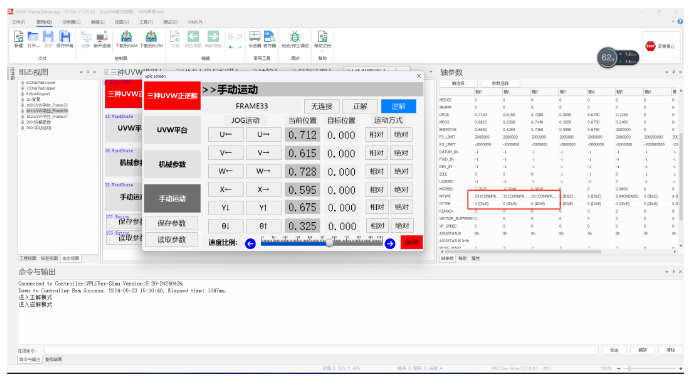The image size is (690, 380).
Task: Expand the 300:手动运动 tree node
Action: pos(22,128)
